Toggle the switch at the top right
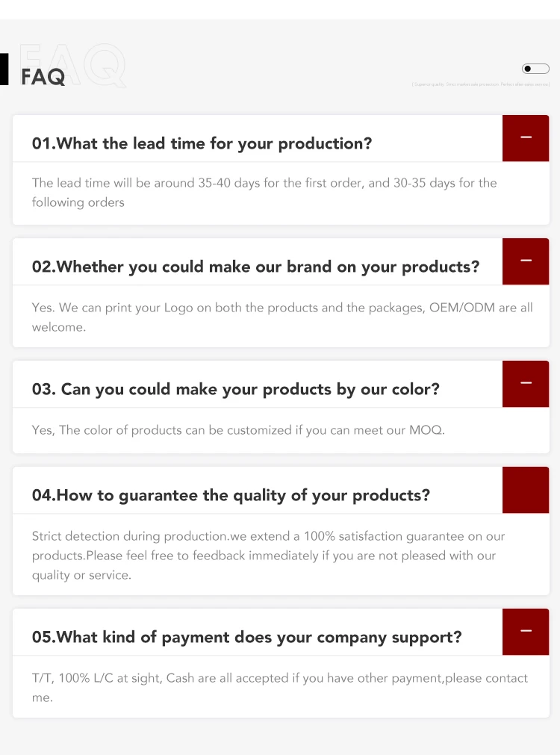 535,69
